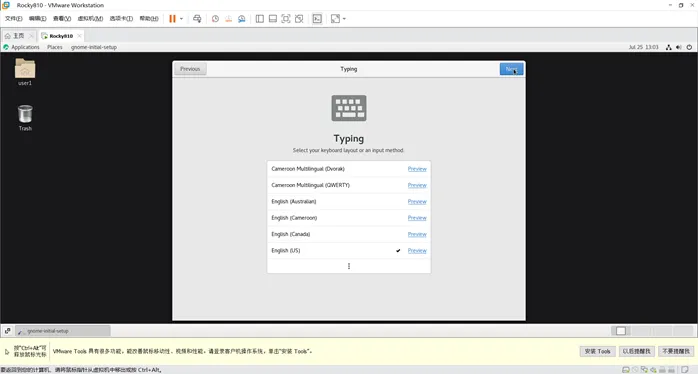The width and height of the screenshot is (698, 374).
Task: Click the show desktop icon in bottom taskbar
Action: tap(8, 331)
